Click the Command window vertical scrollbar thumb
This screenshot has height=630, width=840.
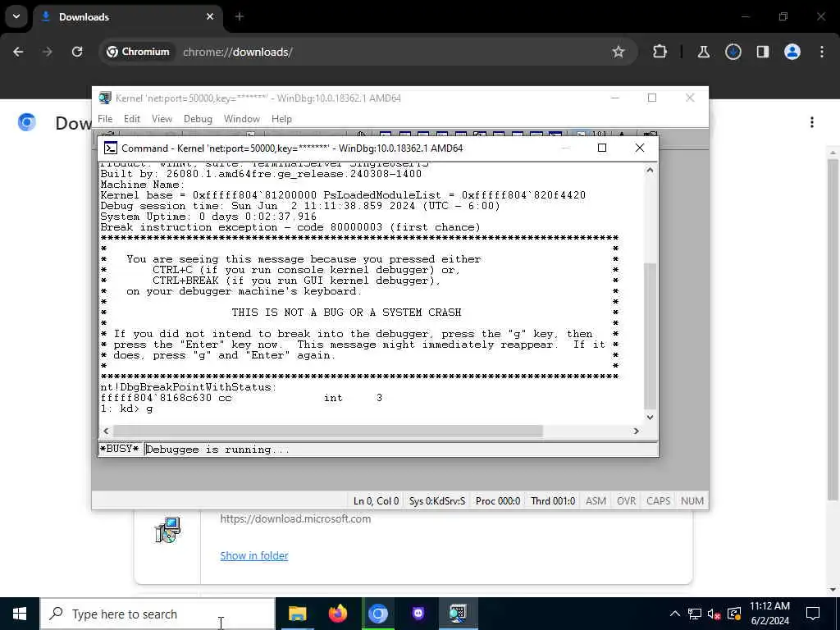[650, 336]
